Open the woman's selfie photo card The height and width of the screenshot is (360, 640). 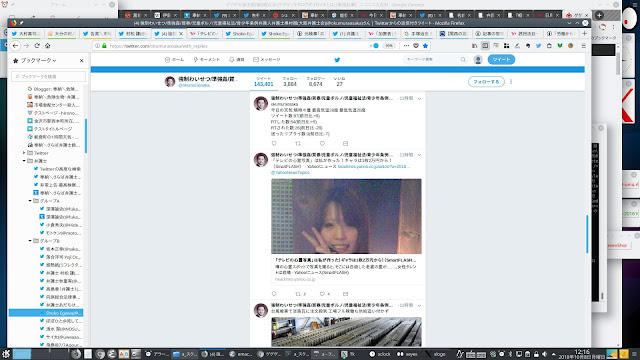pyautogui.click(x=346, y=216)
